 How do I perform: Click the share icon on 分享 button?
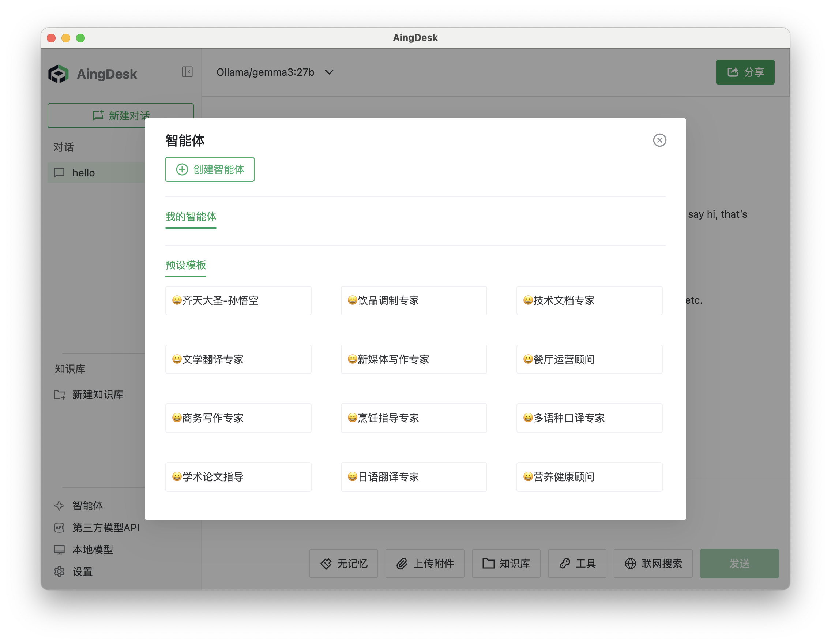[733, 72]
